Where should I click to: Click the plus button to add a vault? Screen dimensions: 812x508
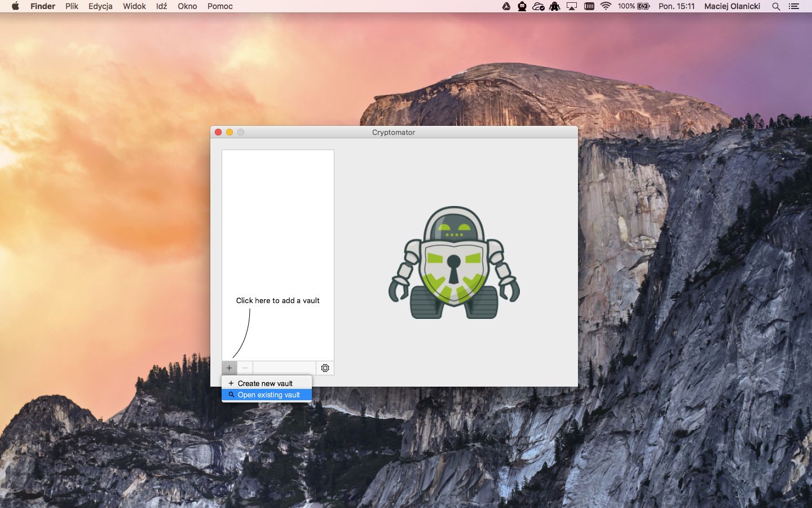[229, 368]
